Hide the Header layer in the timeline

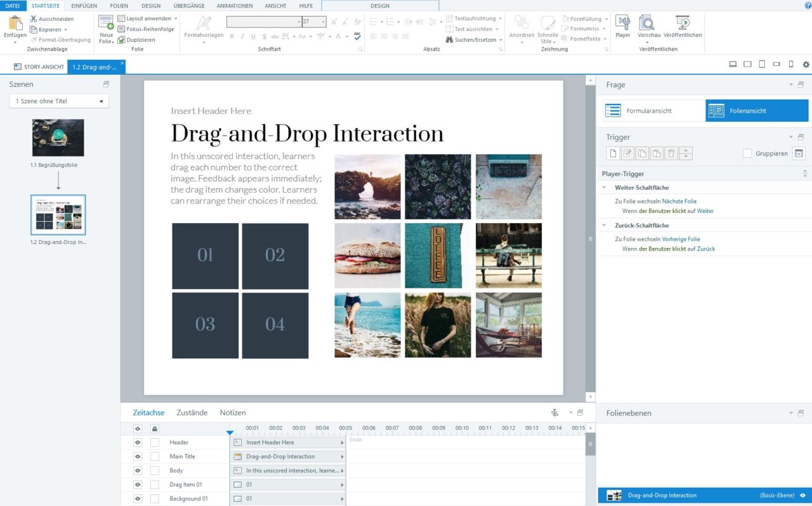pyautogui.click(x=137, y=442)
